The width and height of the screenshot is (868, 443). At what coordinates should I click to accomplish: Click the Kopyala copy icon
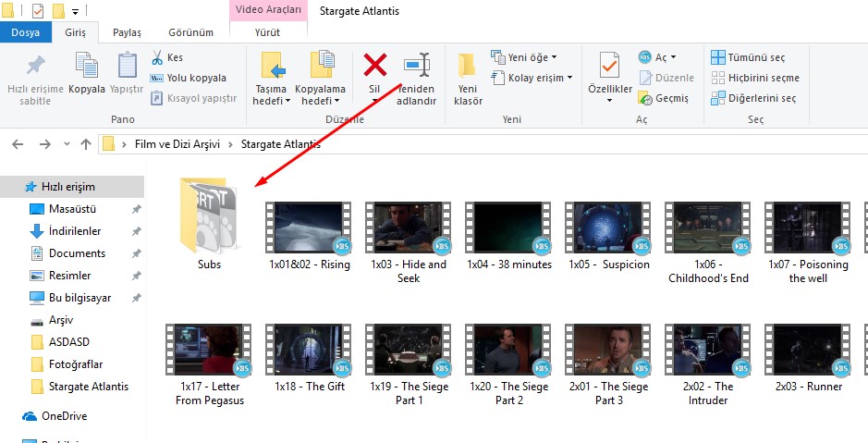(x=87, y=66)
